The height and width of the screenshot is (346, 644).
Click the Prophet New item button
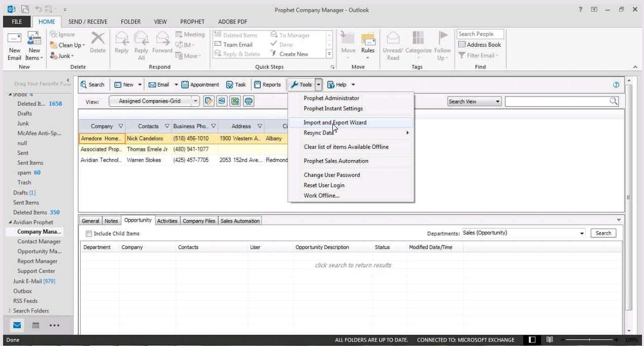pyautogui.click(x=124, y=85)
